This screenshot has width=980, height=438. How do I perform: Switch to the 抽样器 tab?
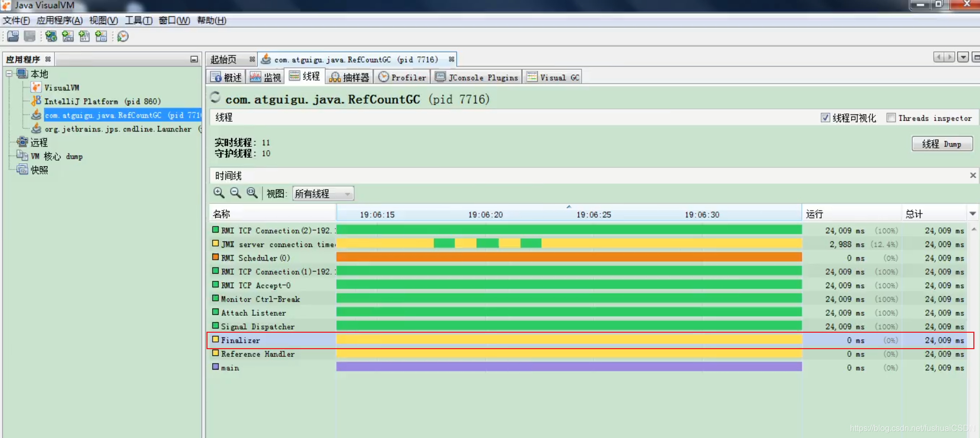349,77
